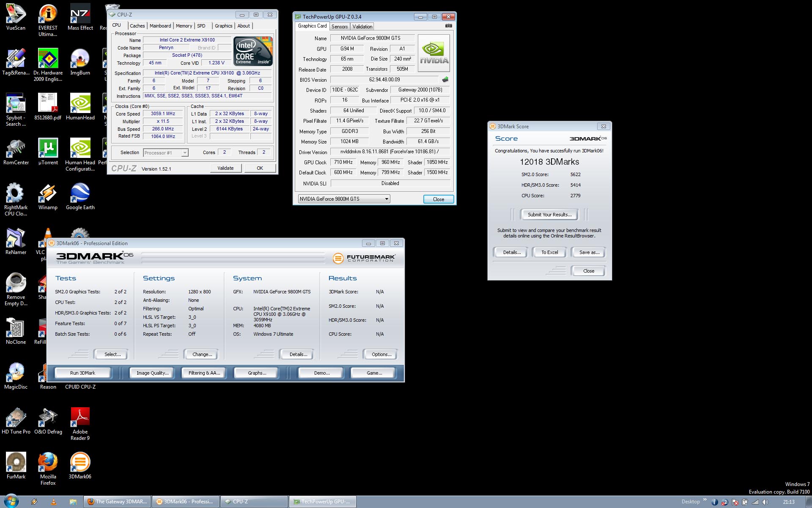Open Adobe Reader 9 desktop icon

click(80, 424)
